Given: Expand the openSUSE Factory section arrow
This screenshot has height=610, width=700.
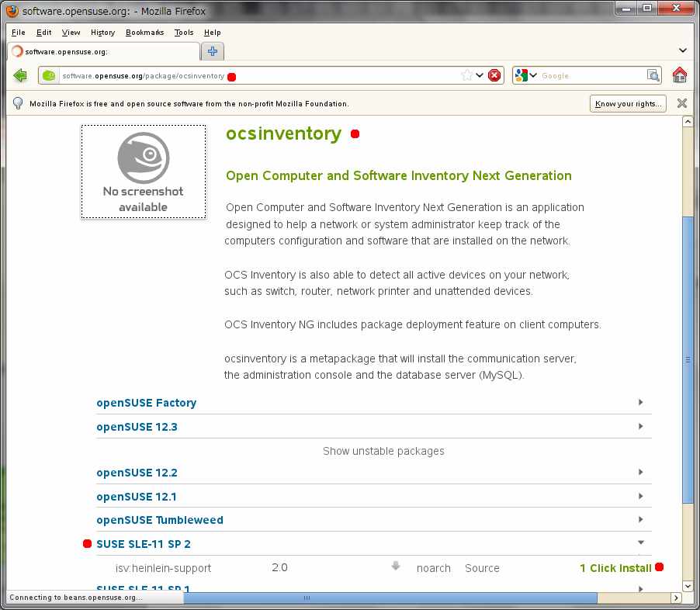Looking at the screenshot, I should (x=640, y=402).
